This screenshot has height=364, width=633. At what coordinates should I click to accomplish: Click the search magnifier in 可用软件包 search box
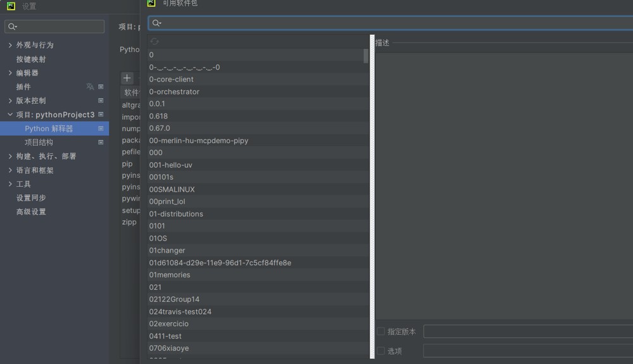(156, 23)
